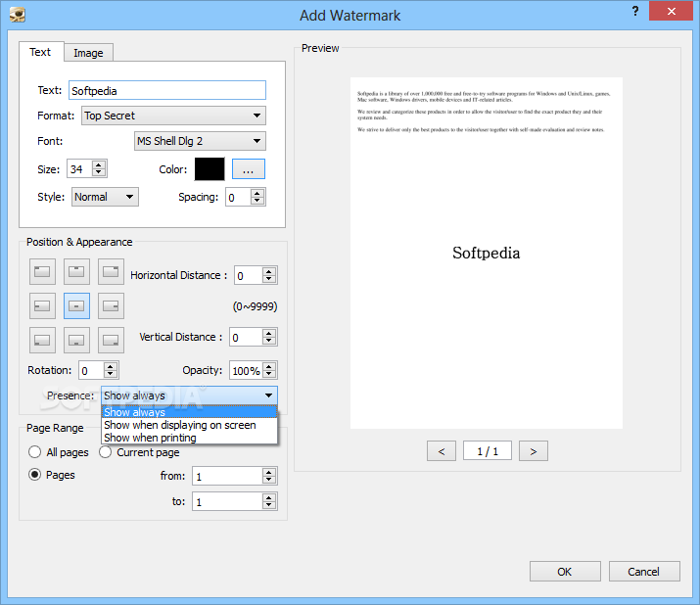Decrease the Spacing value
This screenshot has height=605, width=700.
[257, 201]
